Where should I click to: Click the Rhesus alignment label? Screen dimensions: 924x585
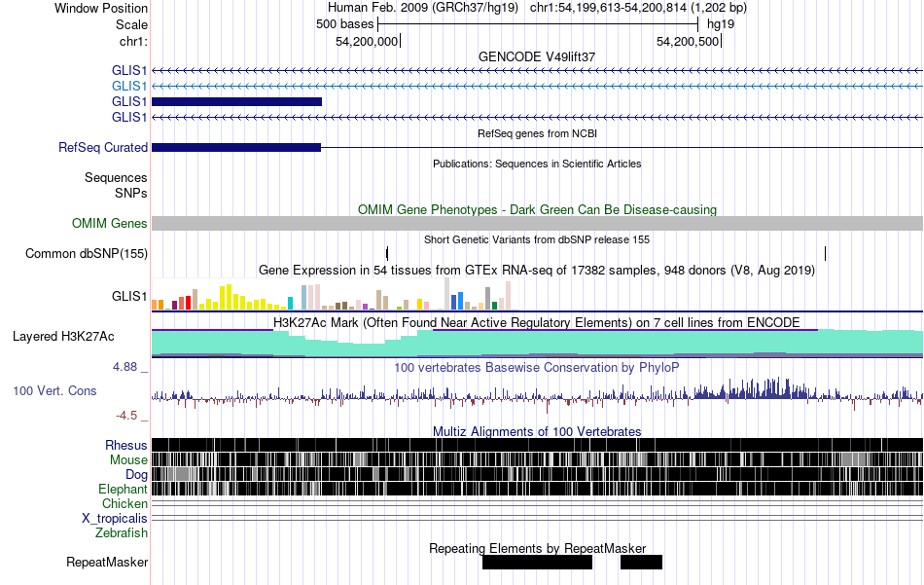(126, 445)
